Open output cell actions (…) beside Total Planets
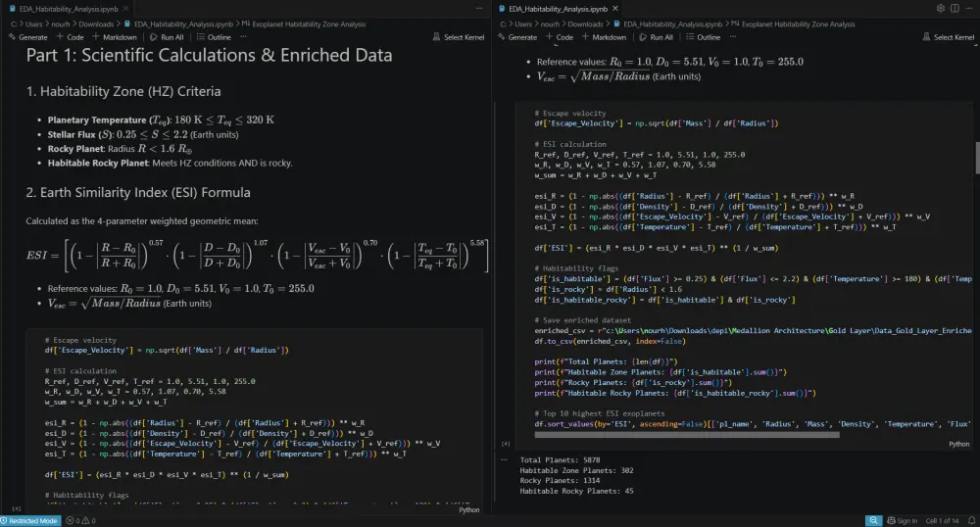This screenshot has height=527, width=980. pyautogui.click(x=505, y=459)
